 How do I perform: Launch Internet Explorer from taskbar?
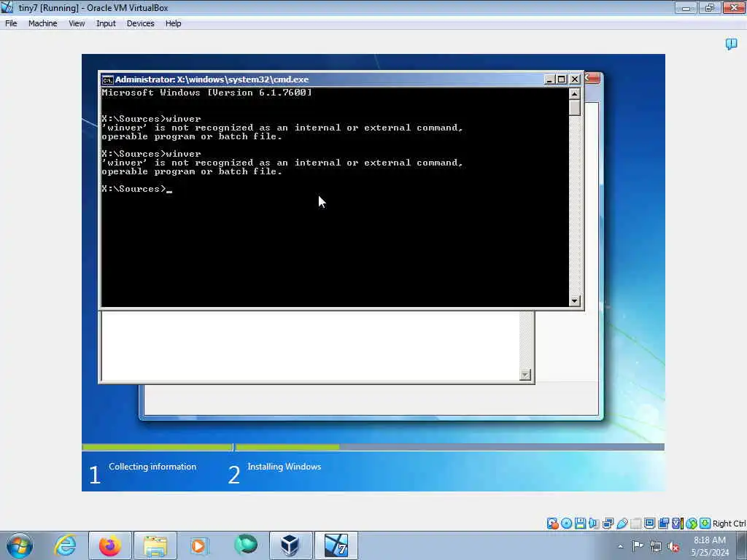tap(65, 545)
